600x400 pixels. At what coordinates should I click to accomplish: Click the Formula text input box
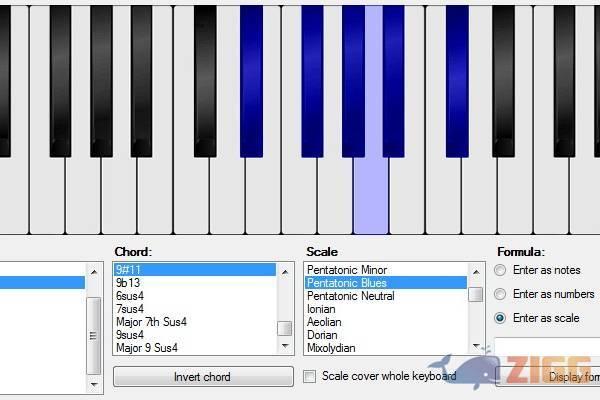(547, 346)
